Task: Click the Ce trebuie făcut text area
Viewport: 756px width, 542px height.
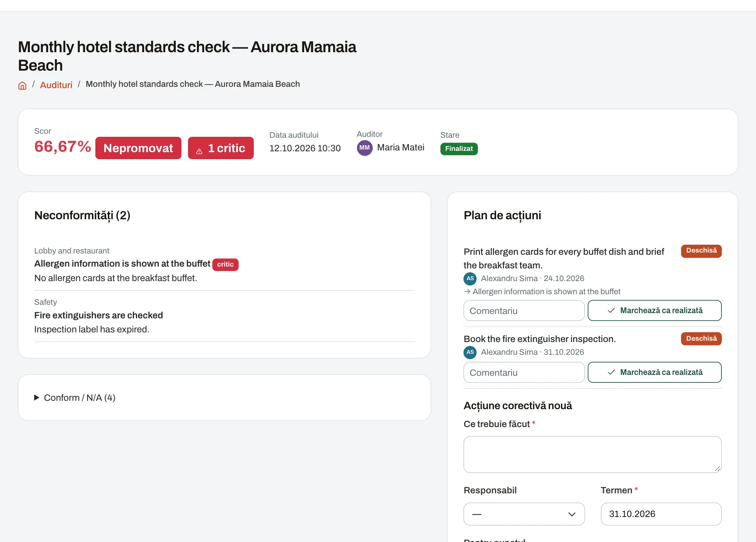Action: click(x=593, y=454)
